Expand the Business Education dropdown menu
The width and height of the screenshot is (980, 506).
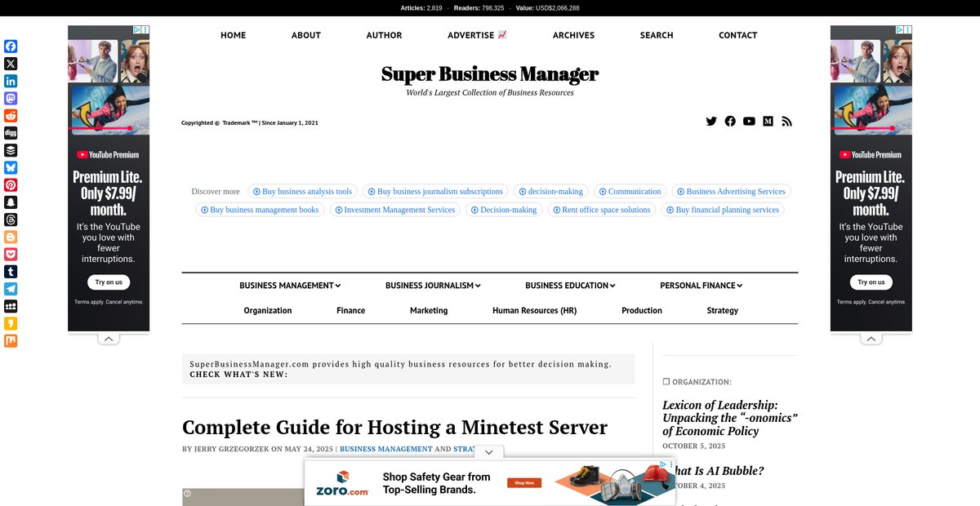[570, 286]
